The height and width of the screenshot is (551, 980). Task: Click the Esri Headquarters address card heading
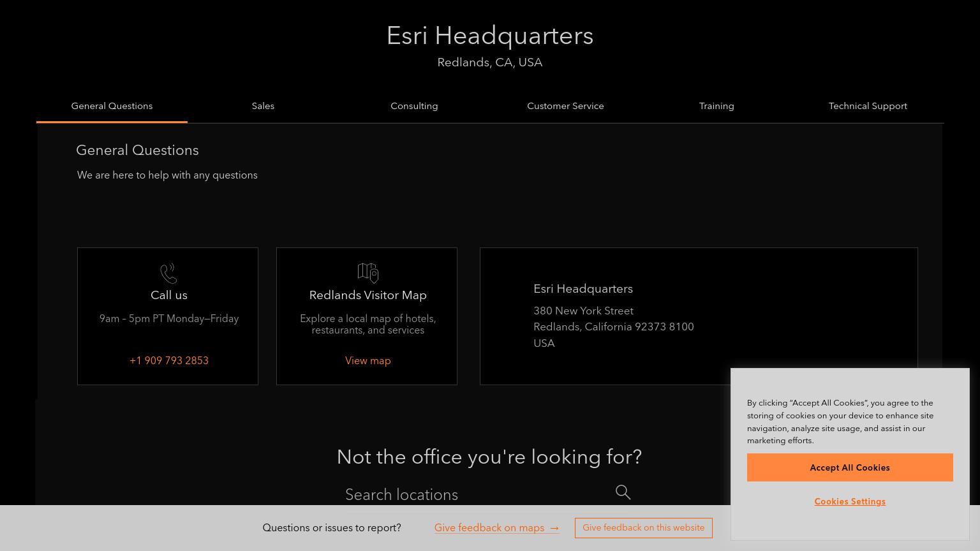(x=583, y=289)
